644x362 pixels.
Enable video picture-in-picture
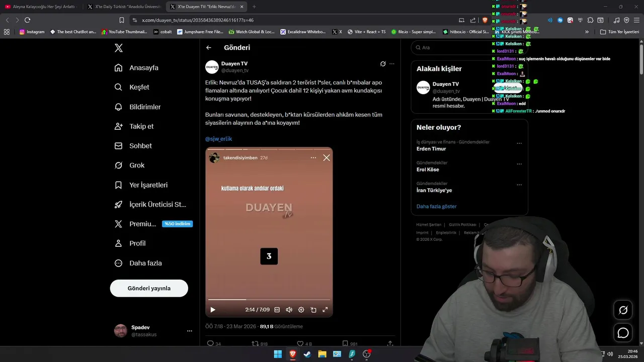(313, 310)
